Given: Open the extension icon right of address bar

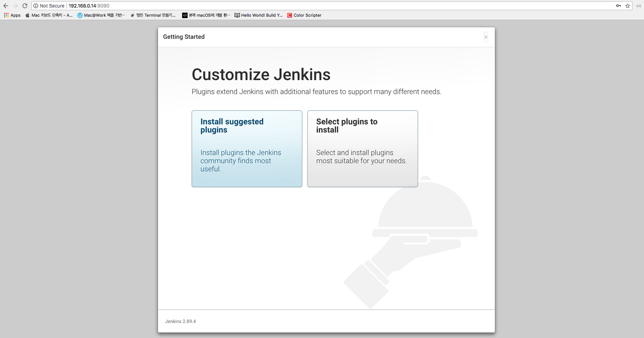Looking at the screenshot, I should pos(638,6).
